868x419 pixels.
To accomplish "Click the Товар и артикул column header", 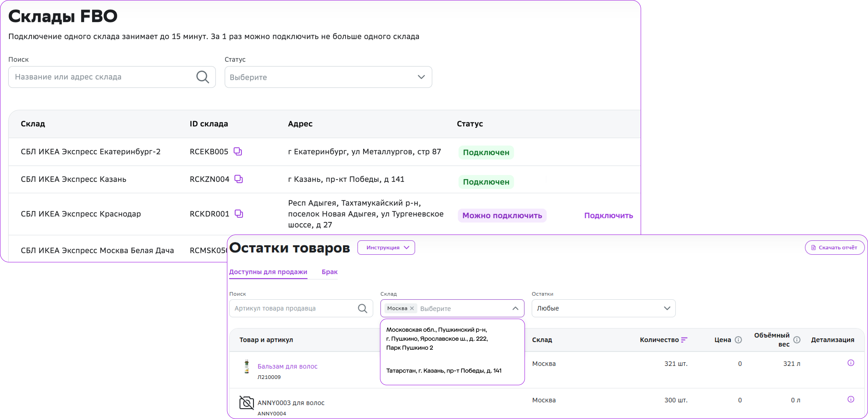I will [266, 340].
